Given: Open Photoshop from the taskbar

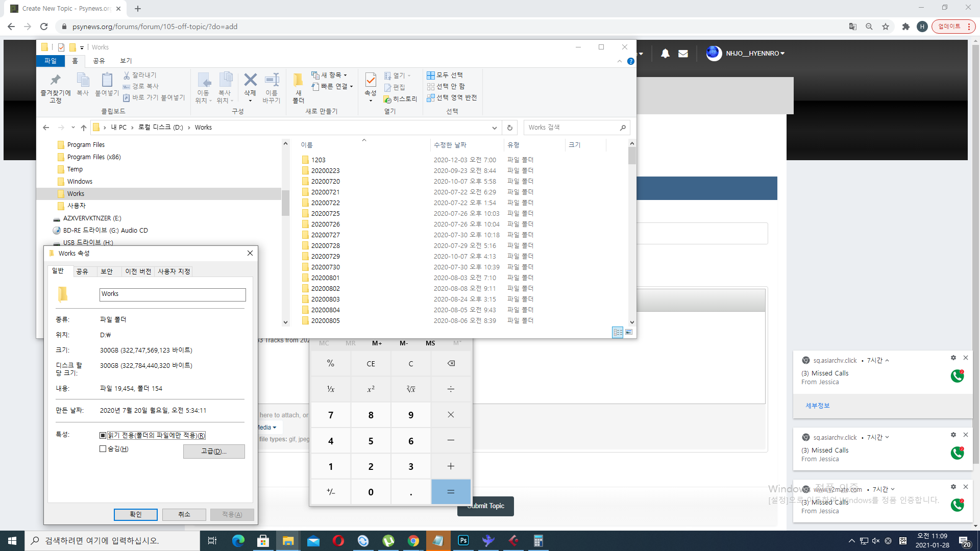Looking at the screenshot, I should 463,541.
